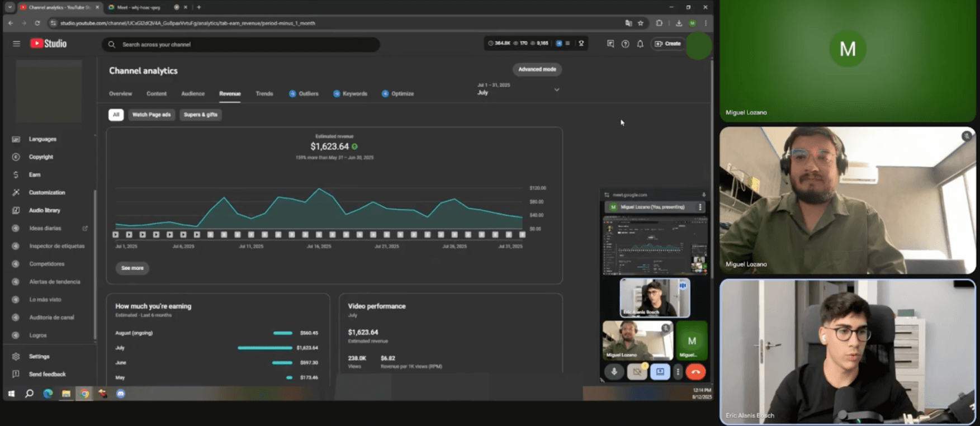The image size is (980, 426).
Task: Open the Earn sidebar item
Action: [35, 175]
